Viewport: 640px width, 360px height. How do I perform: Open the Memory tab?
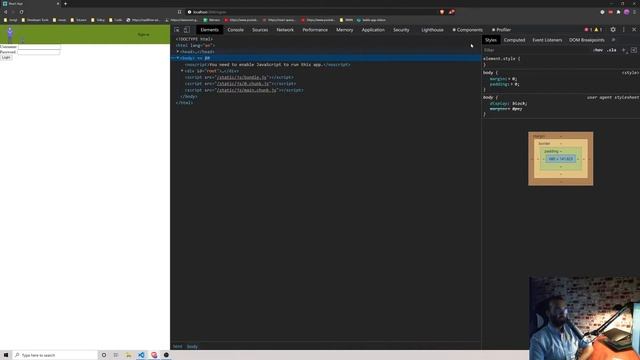[344, 30]
